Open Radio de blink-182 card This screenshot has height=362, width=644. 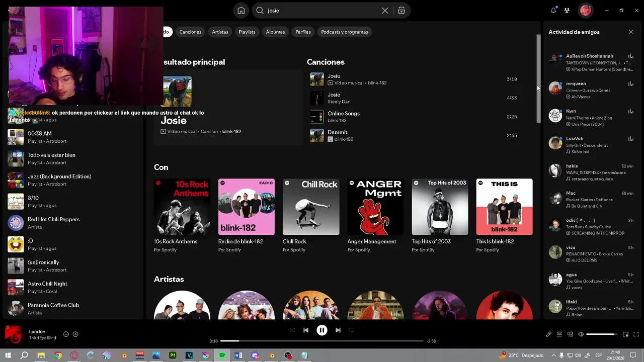tap(247, 216)
